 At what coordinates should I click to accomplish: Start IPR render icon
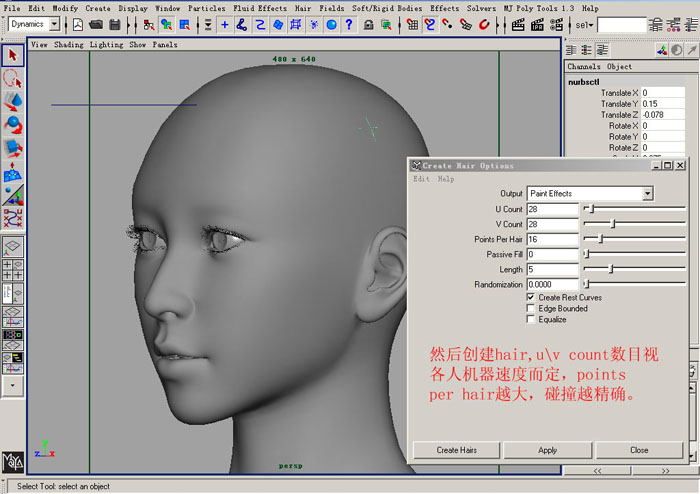(x=537, y=25)
